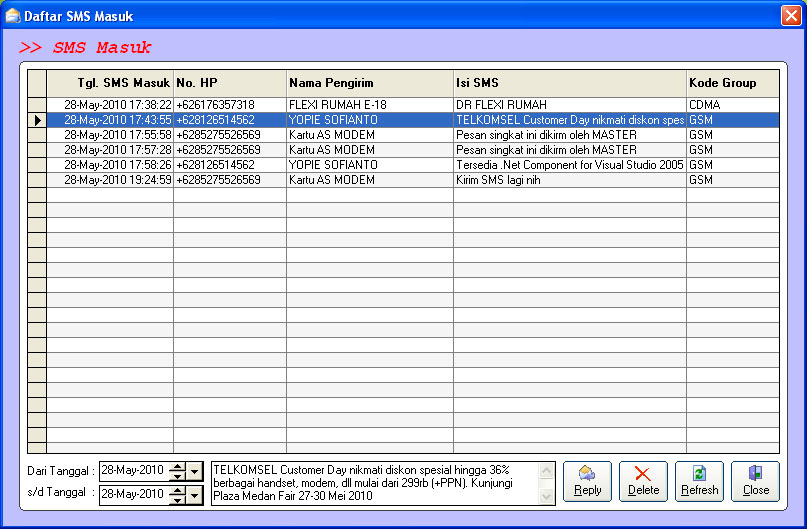Decrease the s/d Tanggal date with down arrow
The height and width of the screenshot is (529, 807).
coord(177,498)
